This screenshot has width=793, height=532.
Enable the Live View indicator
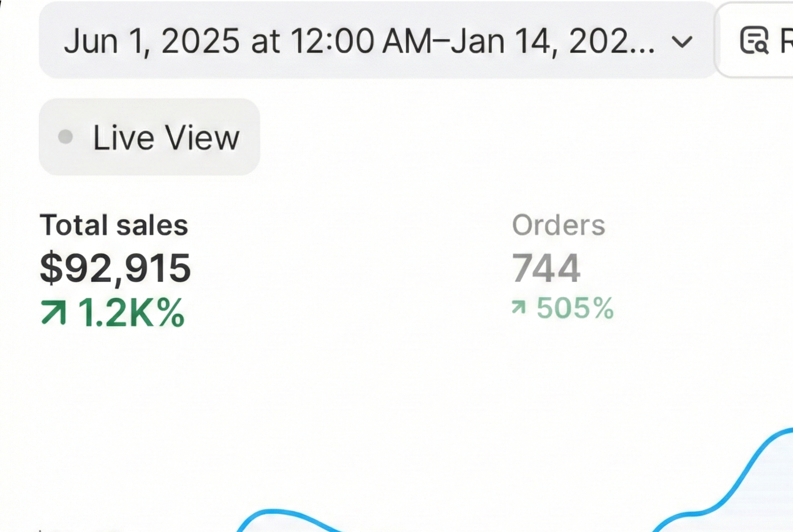tap(149, 137)
